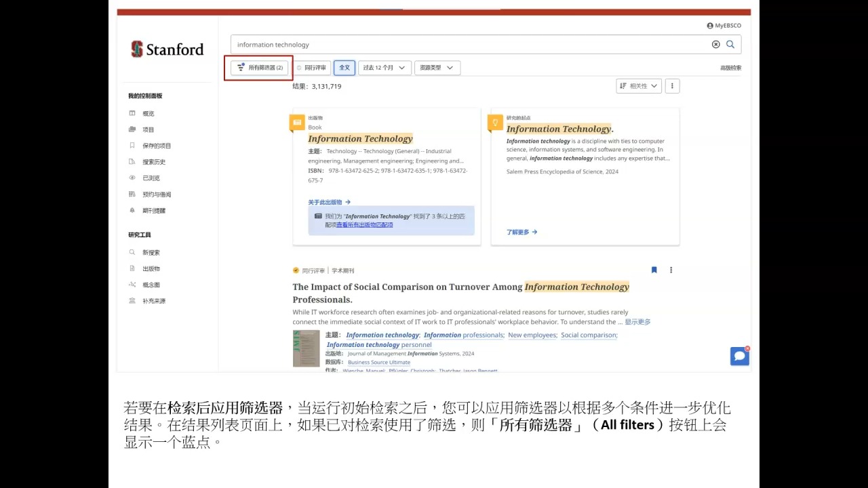Toggle the 同行评审 peer reviewed filter
Viewport: 868px width, 488px height.
click(312, 68)
